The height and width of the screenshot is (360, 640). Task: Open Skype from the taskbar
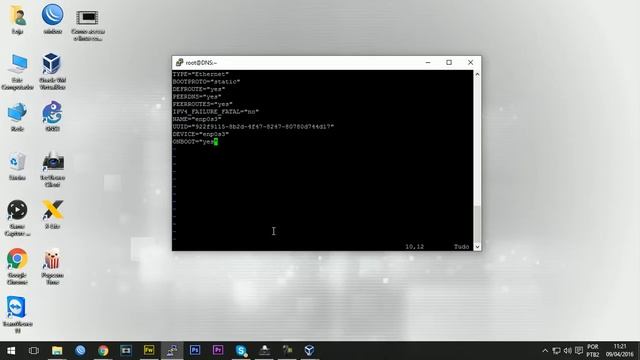241,350
